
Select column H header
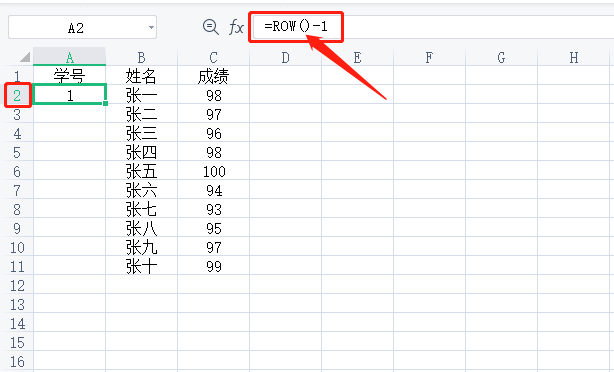click(x=574, y=58)
